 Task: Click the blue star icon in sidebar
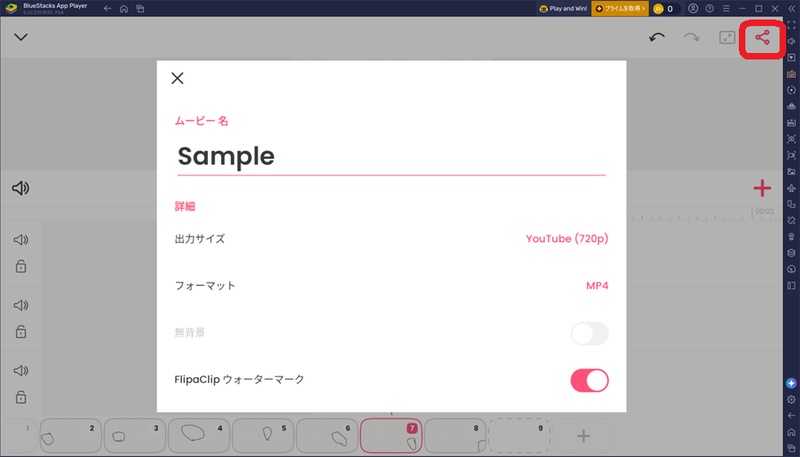coord(791,383)
